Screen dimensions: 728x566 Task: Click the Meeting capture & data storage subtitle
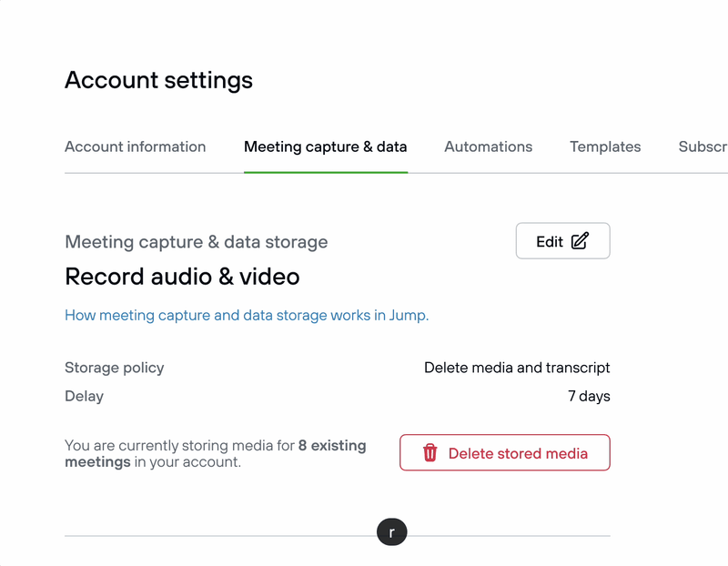[x=197, y=242]
